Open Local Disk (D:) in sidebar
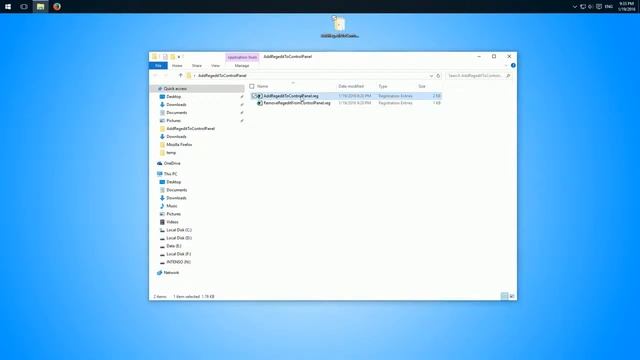Viewport: 640px width, 360px height. point(179,238)
